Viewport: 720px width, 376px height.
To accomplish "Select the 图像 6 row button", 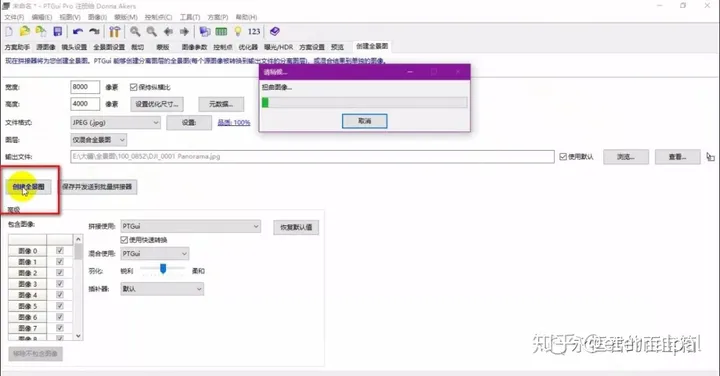I will (x=28, y=317).
